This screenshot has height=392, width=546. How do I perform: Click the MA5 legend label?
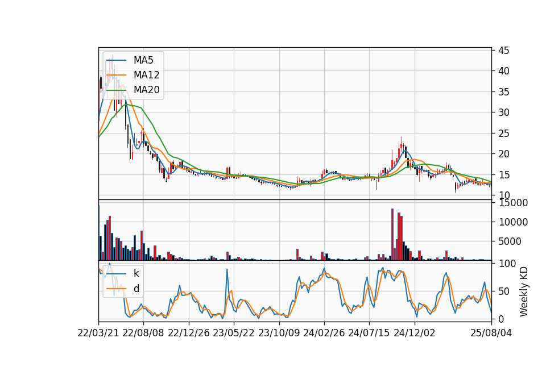pos(143,60)
